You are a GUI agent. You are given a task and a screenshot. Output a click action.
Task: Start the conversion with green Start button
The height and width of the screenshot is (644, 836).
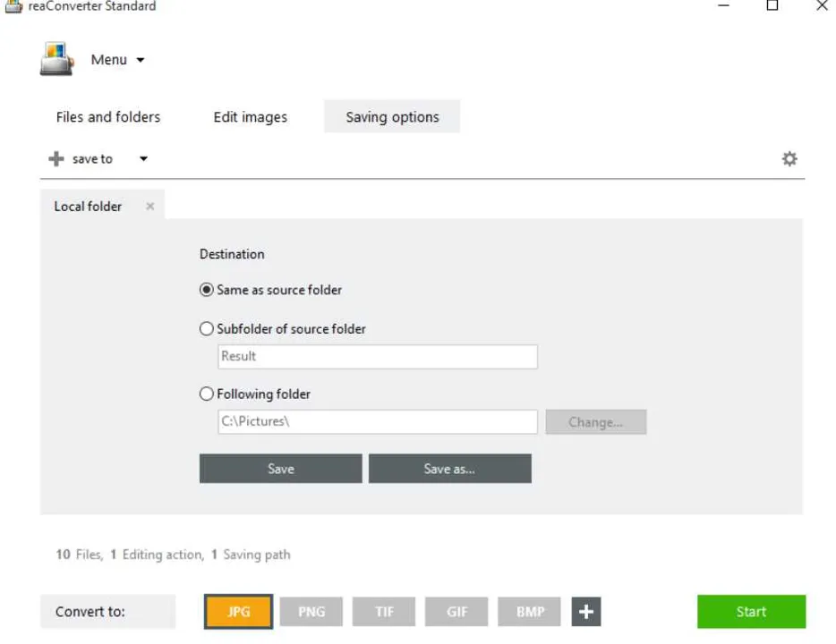pos(751,612)
